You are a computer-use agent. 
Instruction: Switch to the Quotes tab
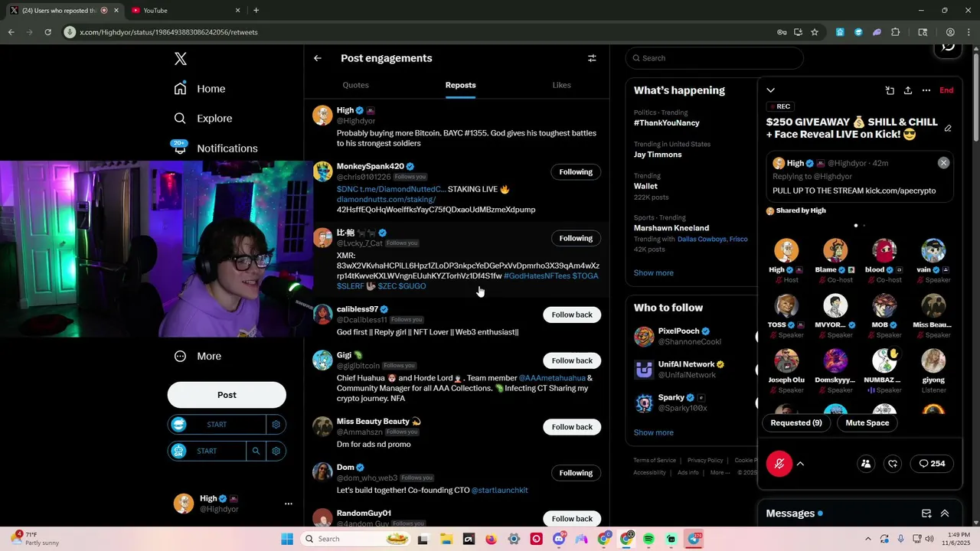(355, 85)
